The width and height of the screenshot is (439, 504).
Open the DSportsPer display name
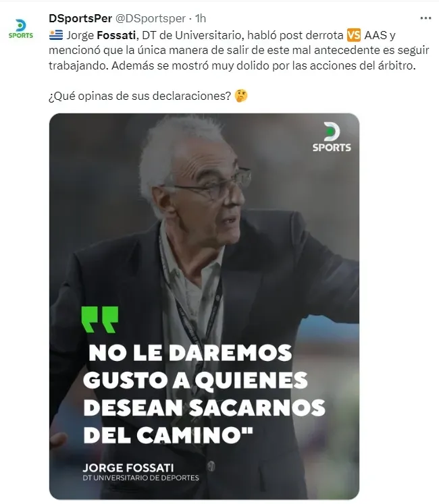[x=80, y=18]
